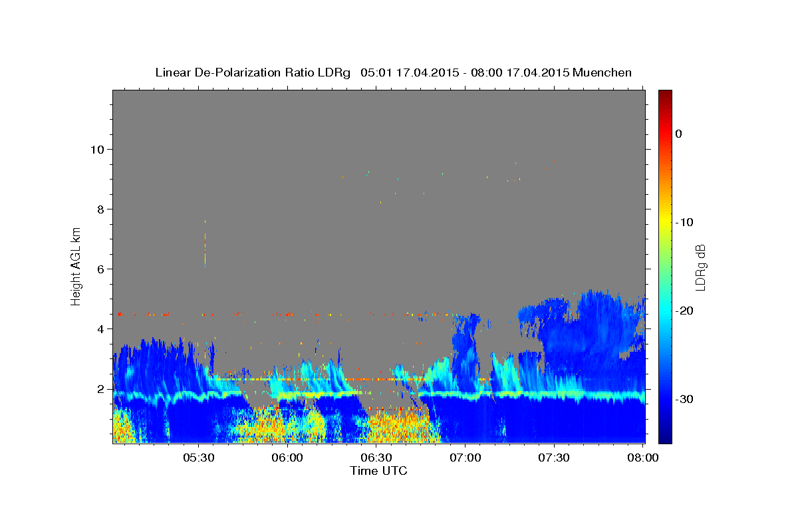Click the '4' height tick label

(x=101, y=329)
